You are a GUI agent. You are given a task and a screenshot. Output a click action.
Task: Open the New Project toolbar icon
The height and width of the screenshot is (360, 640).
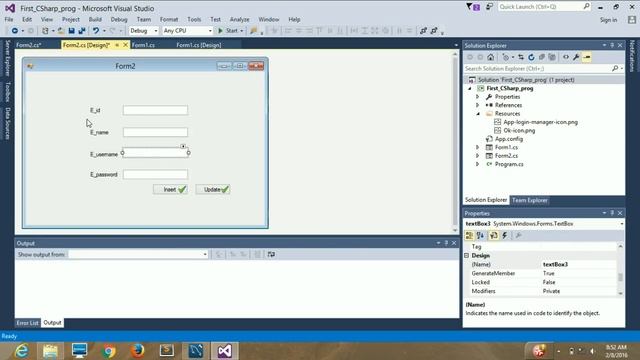45,31
